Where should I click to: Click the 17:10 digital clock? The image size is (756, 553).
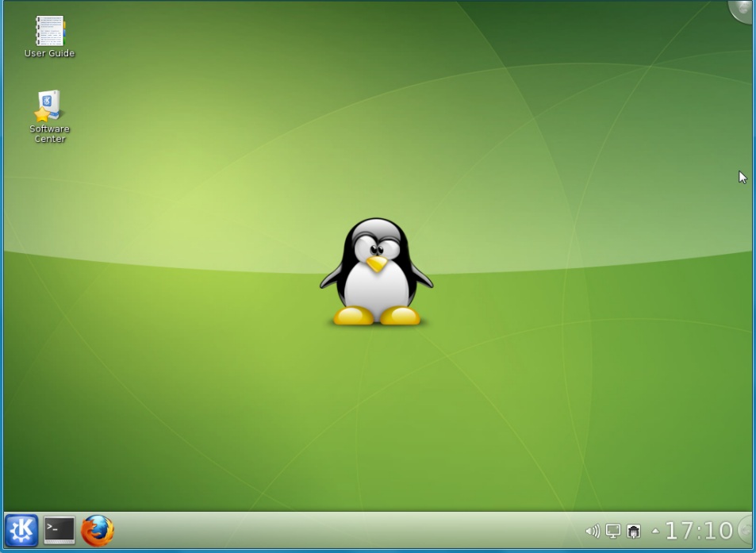click(x=699, y=531)
